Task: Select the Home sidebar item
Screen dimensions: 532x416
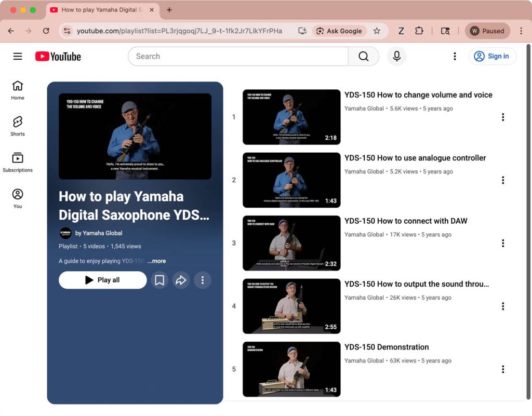Action: coord(18,90)
